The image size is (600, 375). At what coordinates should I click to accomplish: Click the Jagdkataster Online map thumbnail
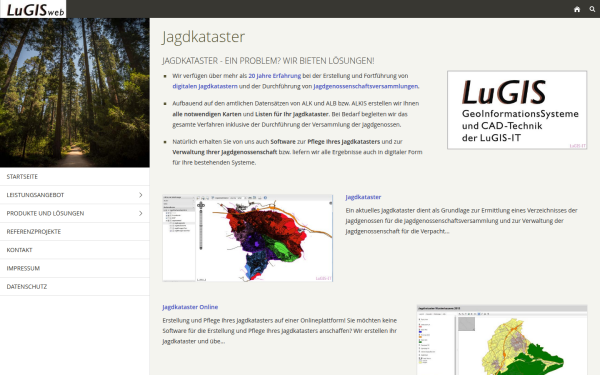502,340
